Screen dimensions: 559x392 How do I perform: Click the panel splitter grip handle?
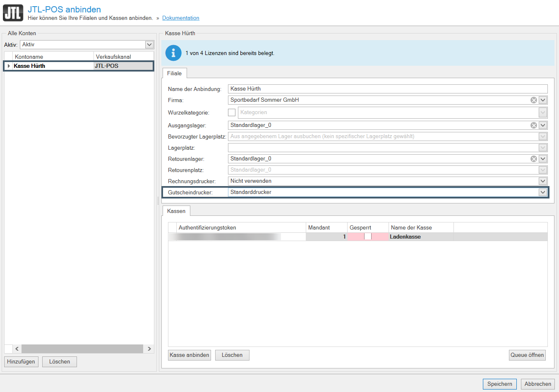(x=158, y=201)
